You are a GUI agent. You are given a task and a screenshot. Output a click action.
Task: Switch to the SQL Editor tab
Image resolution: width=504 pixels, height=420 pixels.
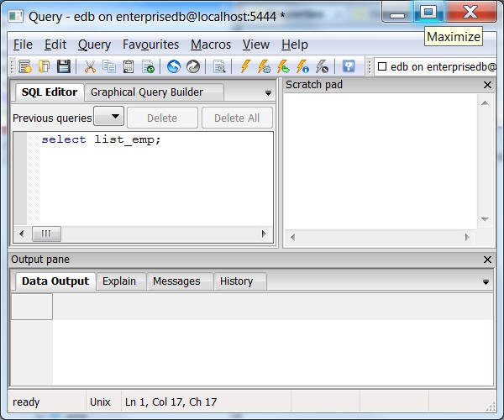click(50, 92)
